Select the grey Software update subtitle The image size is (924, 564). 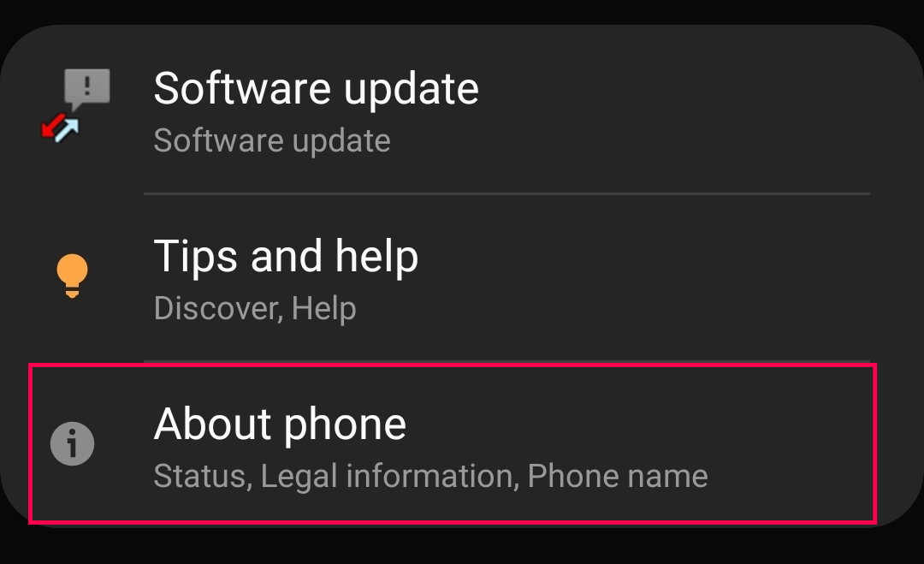click(272, 141)
